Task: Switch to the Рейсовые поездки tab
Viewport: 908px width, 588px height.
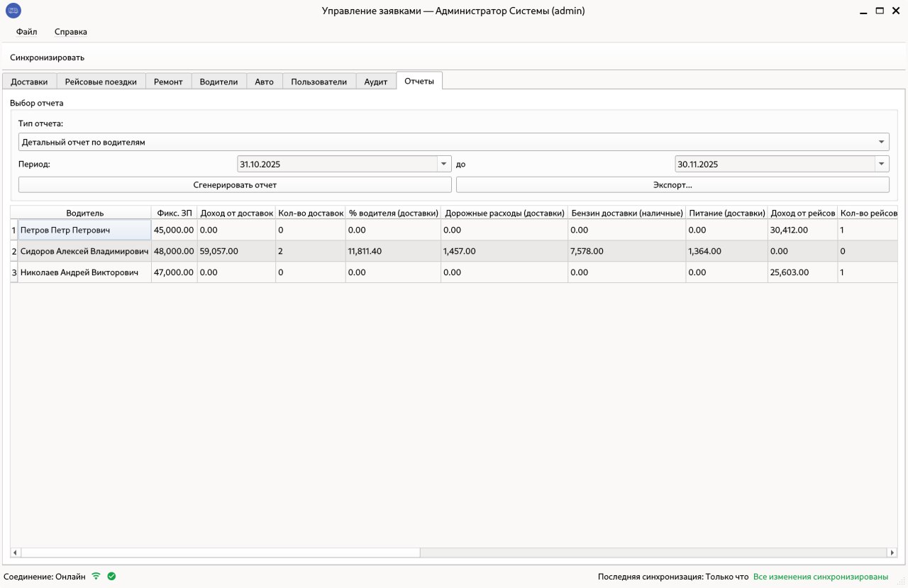Action: pyautogui.click(x=101, y=82)
